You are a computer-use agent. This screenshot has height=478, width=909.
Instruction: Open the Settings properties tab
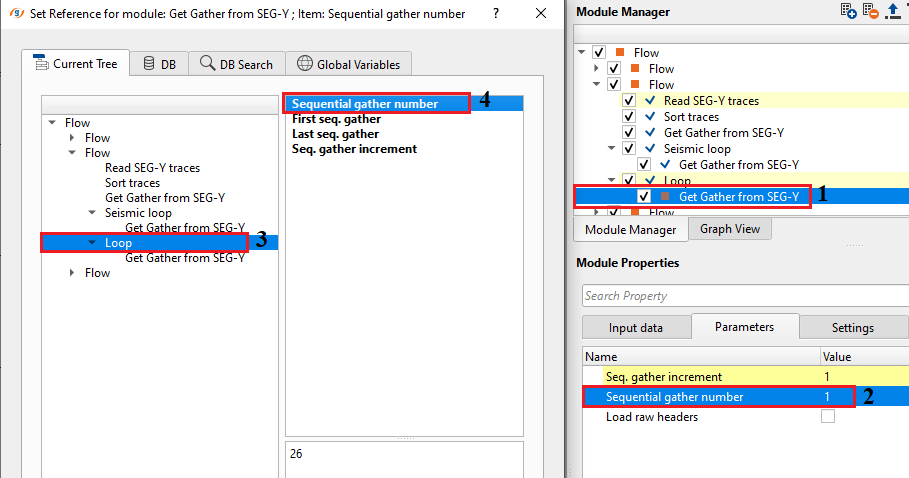(853, 328)
